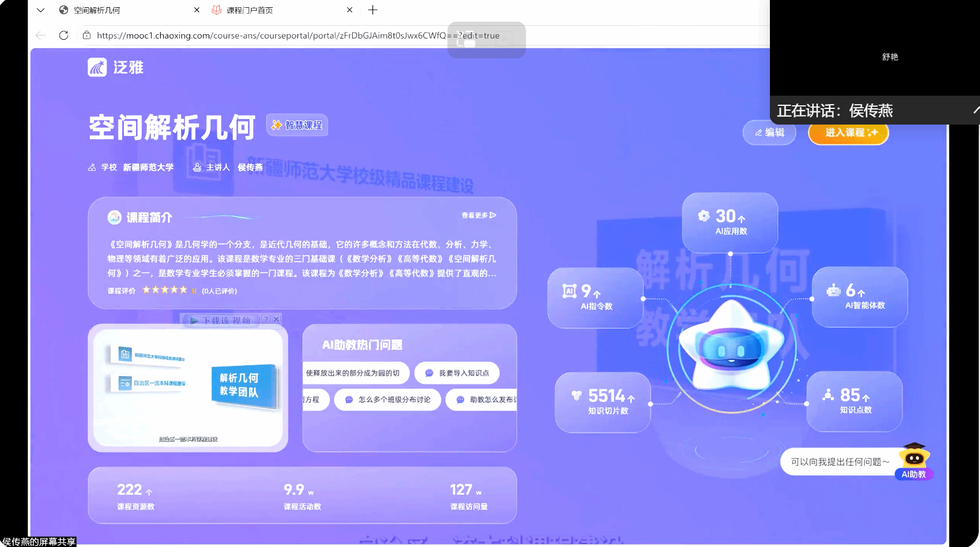Expand 查看更多 in course intro
980x547 pixels.
point(479,215)
